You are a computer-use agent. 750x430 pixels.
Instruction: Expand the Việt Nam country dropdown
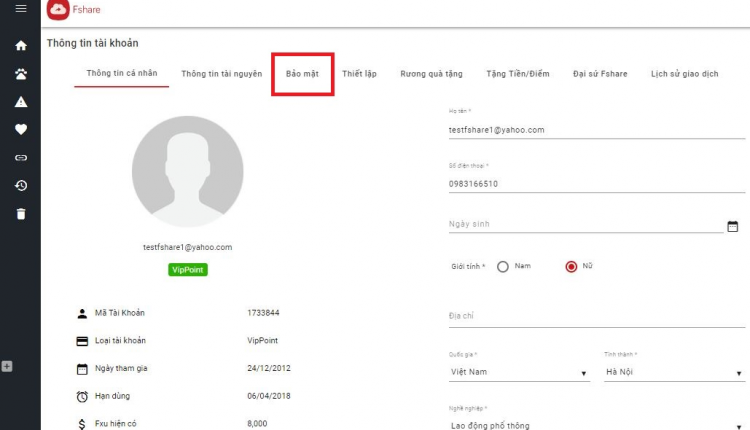pyautogui.click(x=519, y=372)
